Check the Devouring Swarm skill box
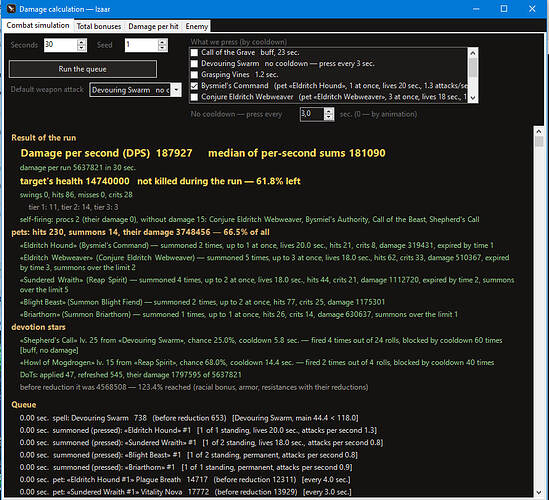 point(194,64)
